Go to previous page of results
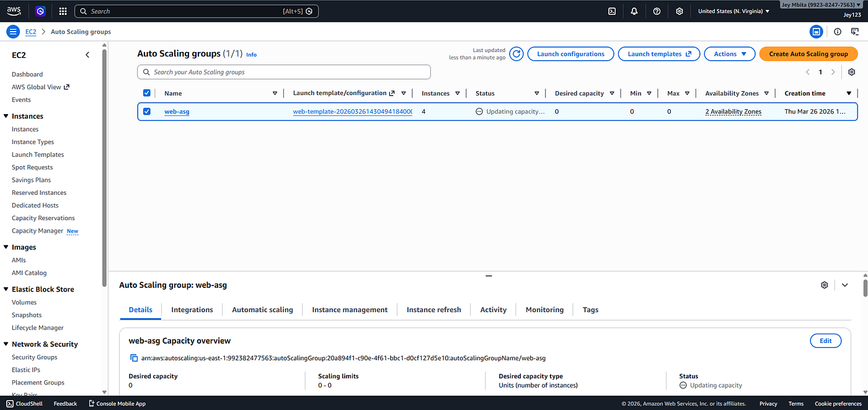This screenshot has width=868, height=410. 808,72
